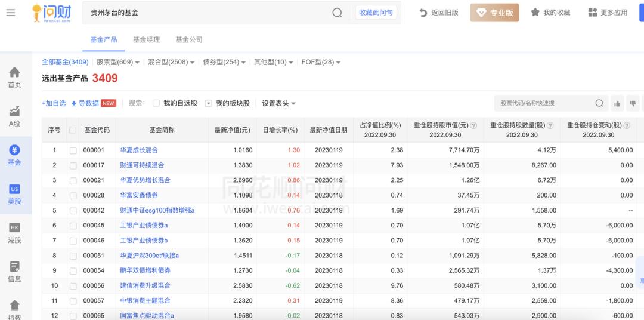Screen dimensions: 644x320
Task: Open fund link 华夏成长混合
Action: pos(139,150)
